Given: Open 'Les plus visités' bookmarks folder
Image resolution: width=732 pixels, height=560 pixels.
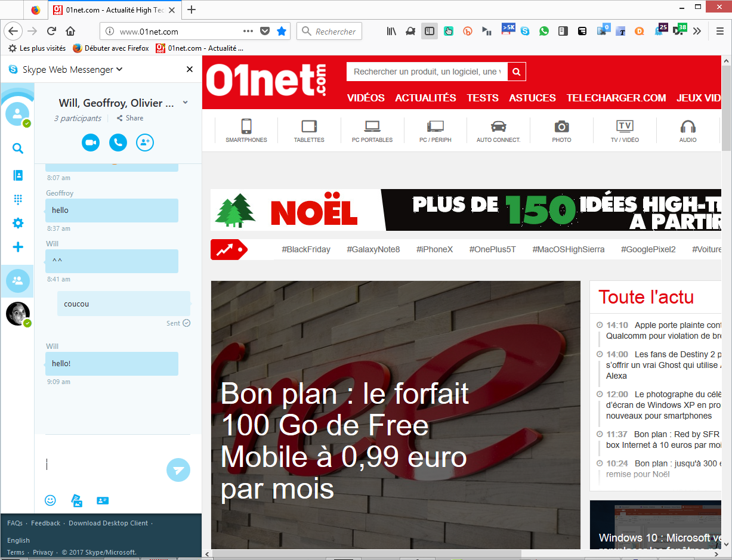Looking at the screenshot, I should [x=37, y=48].
